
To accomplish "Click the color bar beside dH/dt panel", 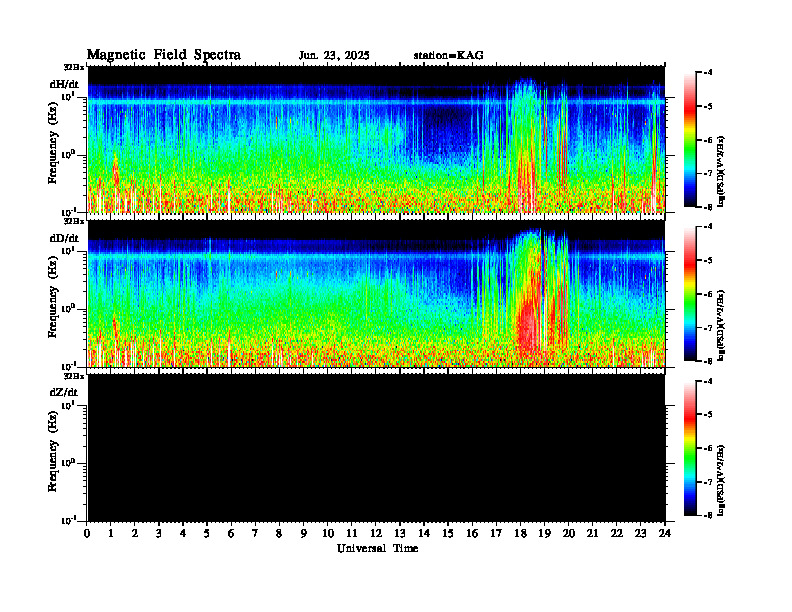I will click(690, 139).
